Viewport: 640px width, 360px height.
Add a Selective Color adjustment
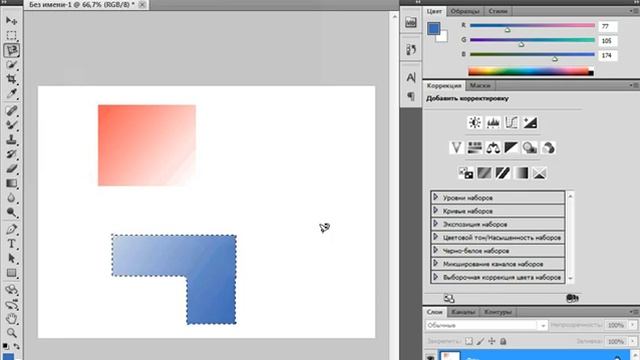coord(540,173)
